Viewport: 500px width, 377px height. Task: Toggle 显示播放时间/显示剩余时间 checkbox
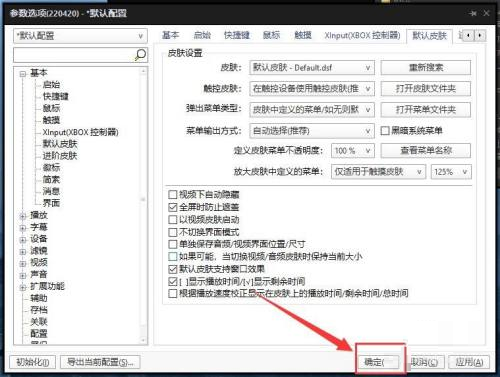(x=173, y=281)
